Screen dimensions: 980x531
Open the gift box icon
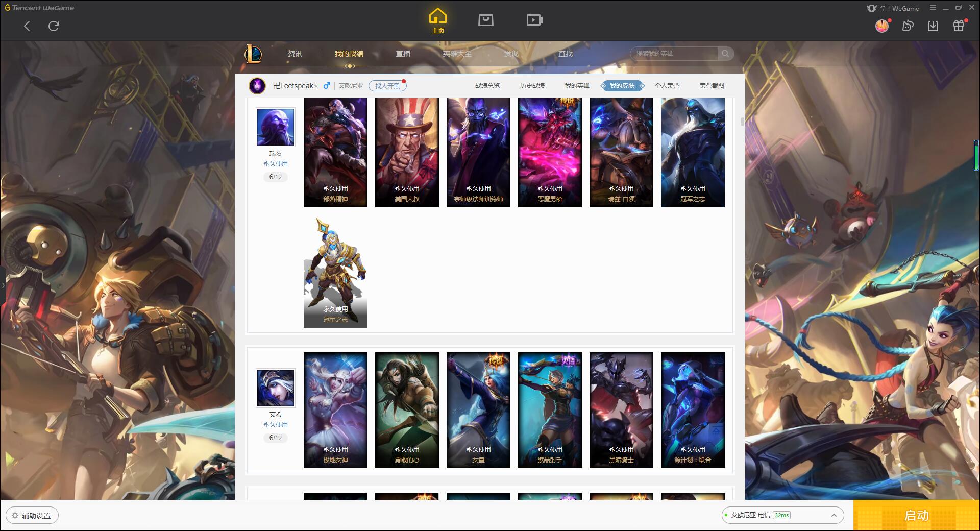959,26
